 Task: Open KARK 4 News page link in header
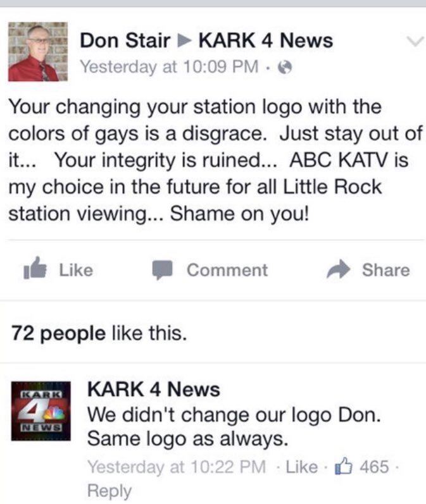click(x=266, y=40)
